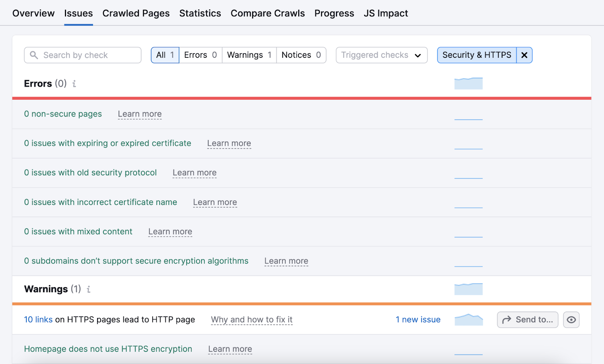The image size is (604, 364).
Task: Open the 10 links issue details
Action: pyautogui.click(x=38, y=319)
